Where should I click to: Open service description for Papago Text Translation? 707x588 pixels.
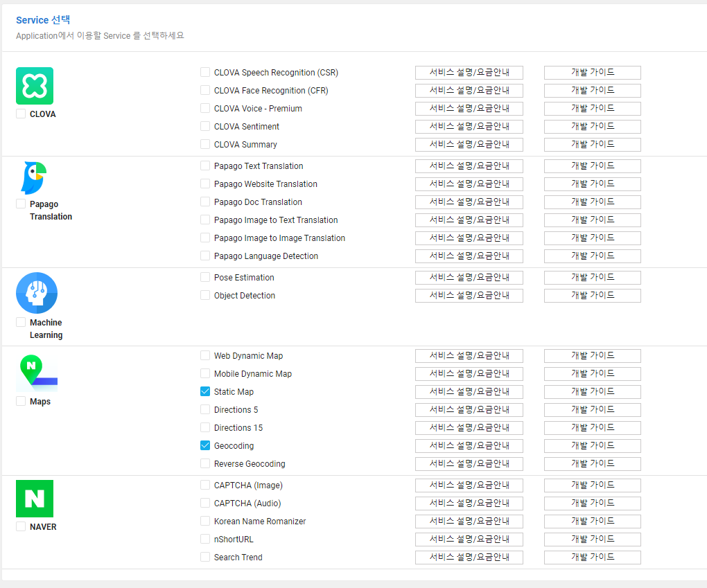469,166
